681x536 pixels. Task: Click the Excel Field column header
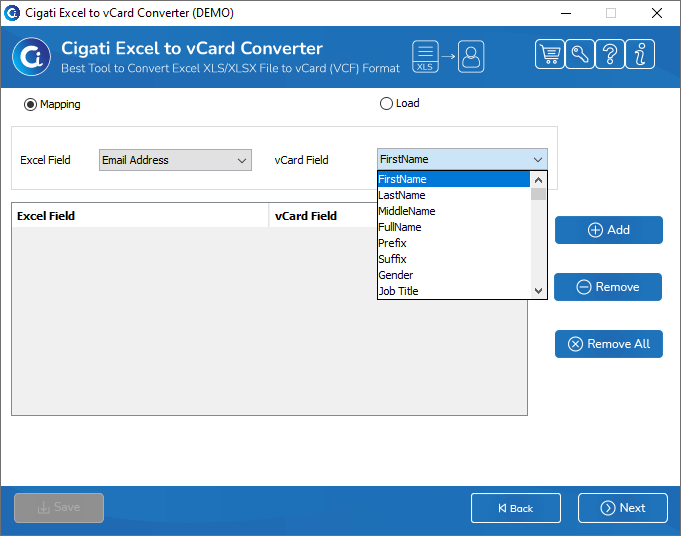click(140, 215)
